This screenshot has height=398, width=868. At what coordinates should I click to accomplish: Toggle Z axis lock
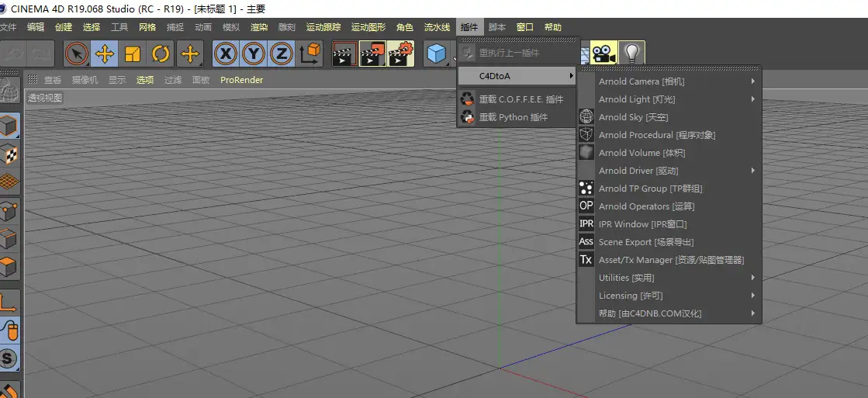tap(282, 54)
